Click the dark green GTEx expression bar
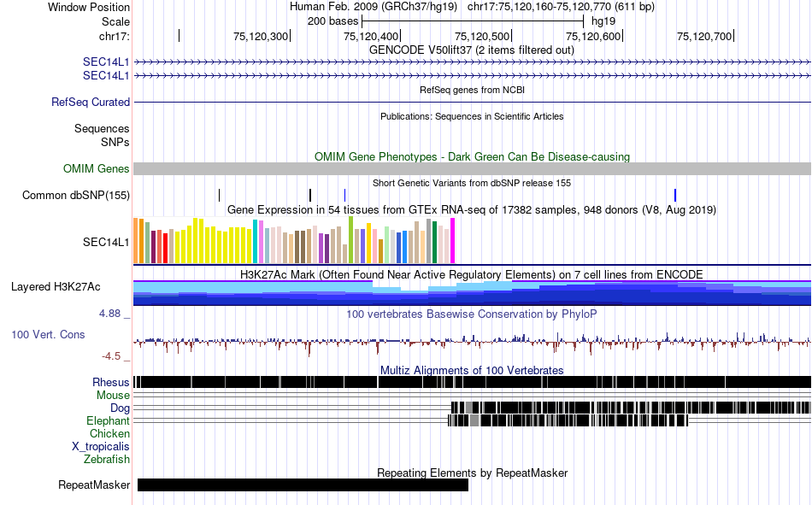The width and height of the screenshot is (812, 505). [435, 243]
